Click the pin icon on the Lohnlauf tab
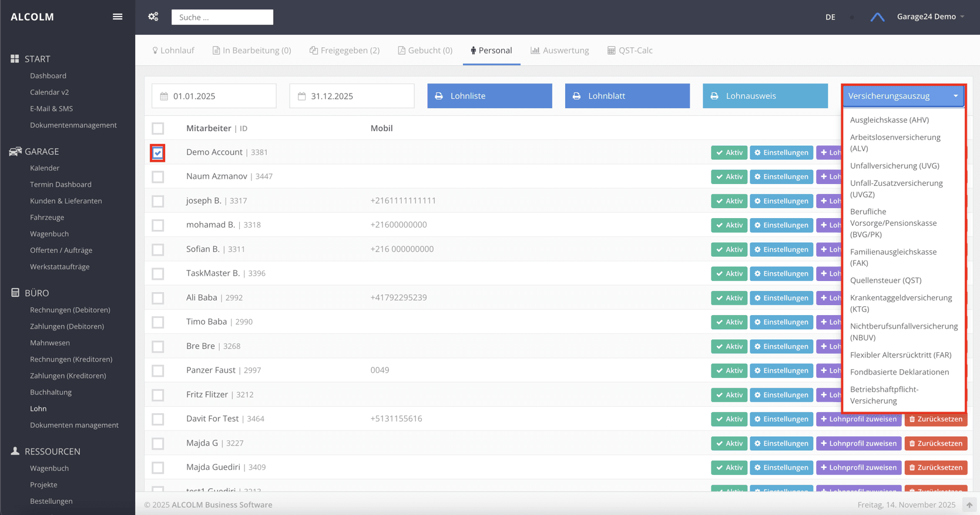Screen dimensions: 980x515 (x=155, y=51)
